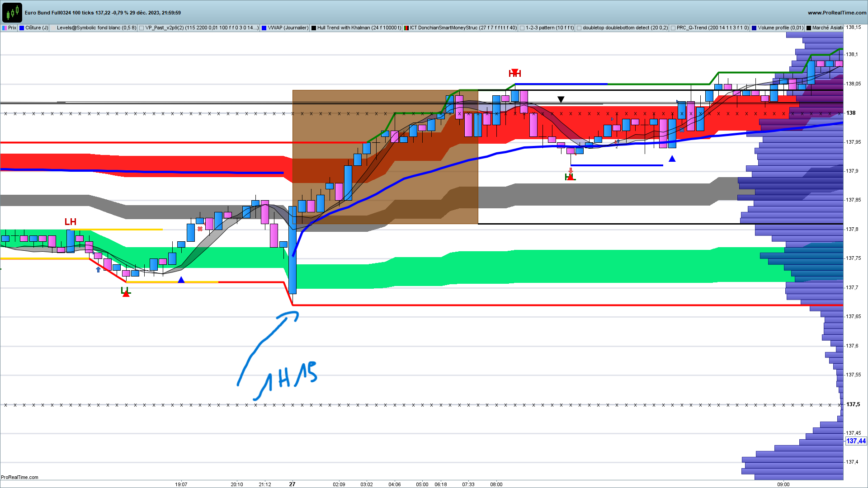Open Hull Trend with Khalman settings label
Image resolution: width=868 pixels, height=488 pixels.
pyautogui.click(x=359, y=28)
